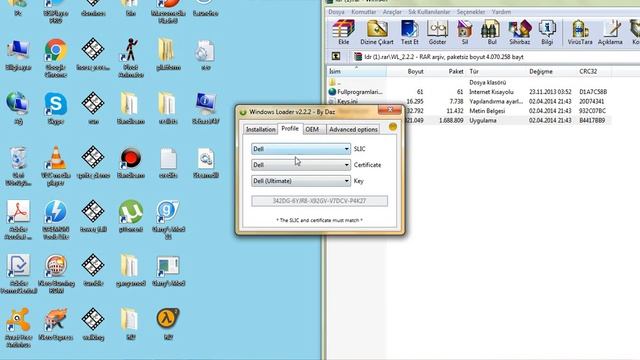This screenshot has width=640, height=360.
Task: Select the Skype desktop shortcut
Action: (x=56, y=108)
